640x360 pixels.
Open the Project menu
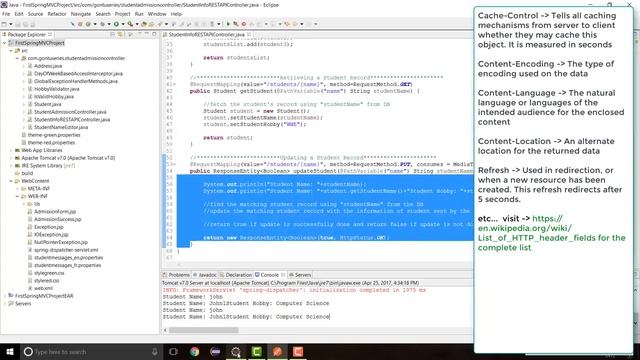(x=122, y=14)
